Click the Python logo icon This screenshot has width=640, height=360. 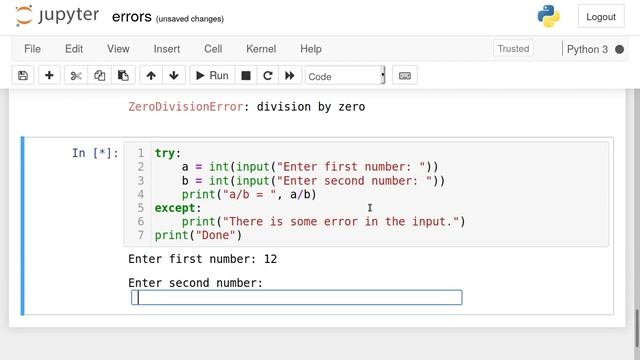(x=548, y=16)
